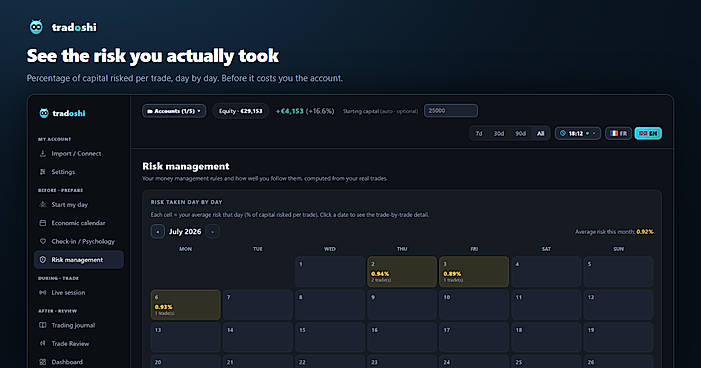The image size is (701, 368).
Task: Open the Trading journal
Action: (x=79, y=325)
